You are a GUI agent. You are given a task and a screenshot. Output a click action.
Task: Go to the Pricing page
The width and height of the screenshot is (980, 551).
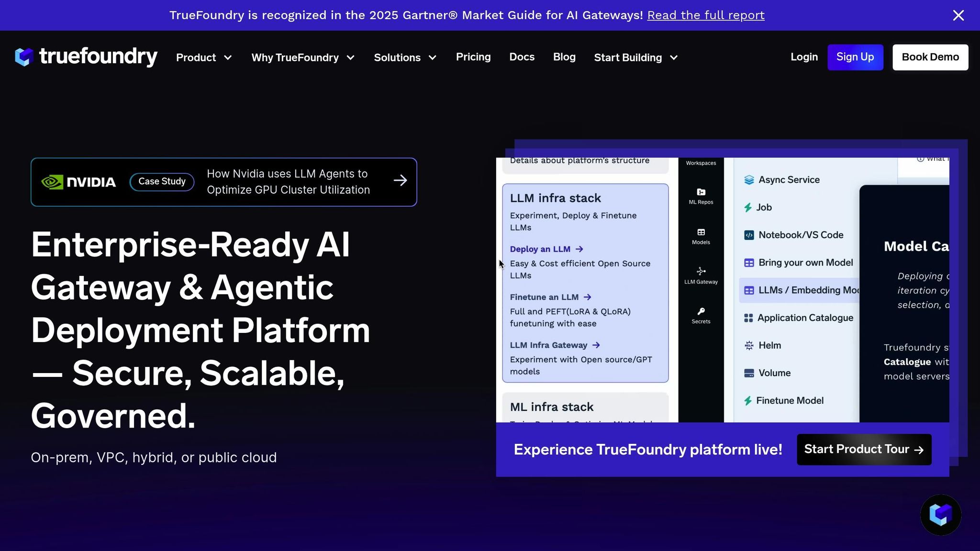tap(473, 57)
